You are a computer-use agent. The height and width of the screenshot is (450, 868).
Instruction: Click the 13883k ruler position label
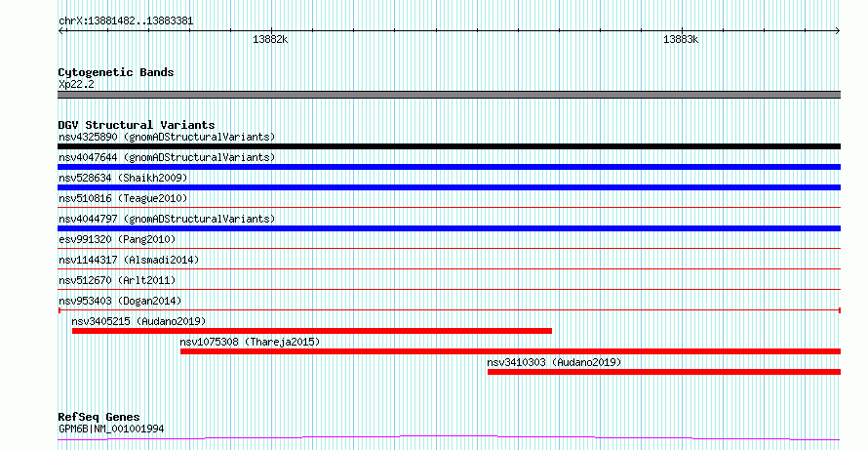681,40
